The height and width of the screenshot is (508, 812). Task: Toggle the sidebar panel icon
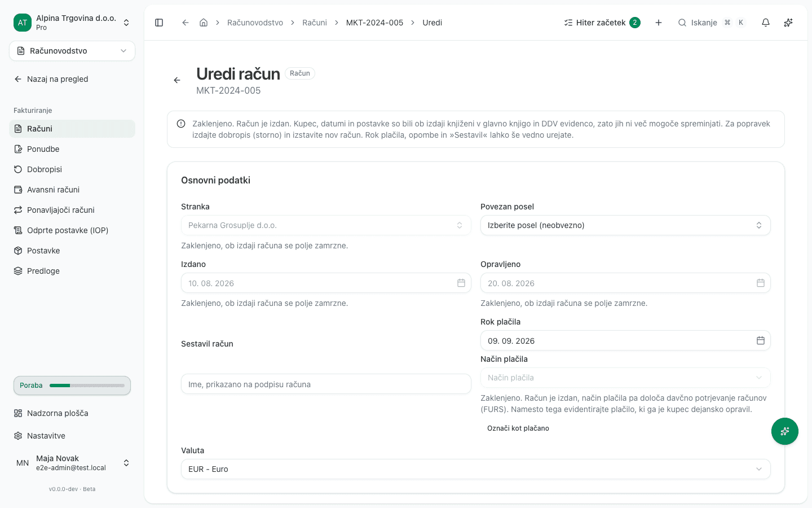(159, 23)
